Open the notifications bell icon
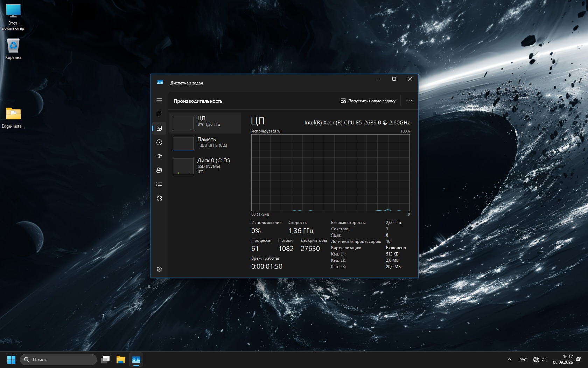588x368 pixels. pyautogui.click(x=579, y=360)
